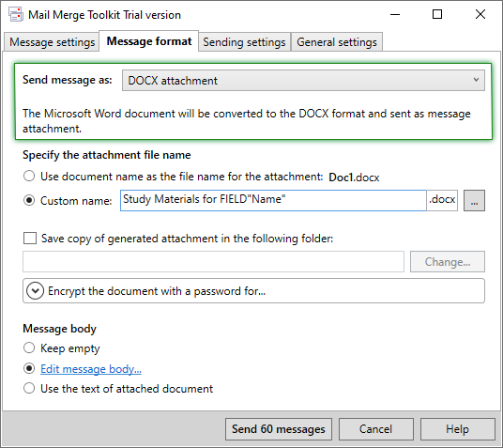Open the Edit message body link

click(91, 369)
